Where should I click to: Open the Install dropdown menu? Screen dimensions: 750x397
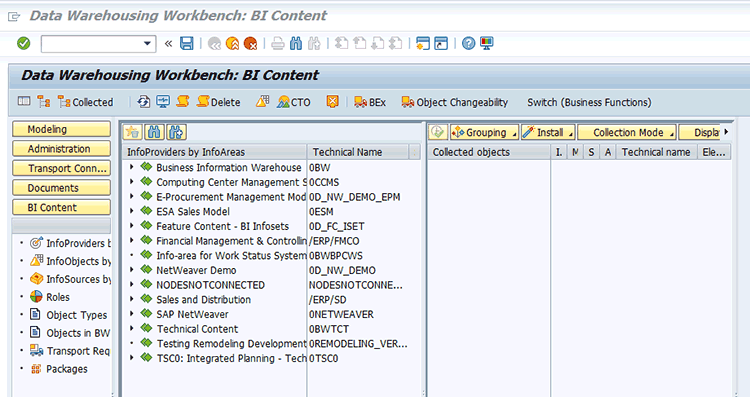(x=548, y=132)
